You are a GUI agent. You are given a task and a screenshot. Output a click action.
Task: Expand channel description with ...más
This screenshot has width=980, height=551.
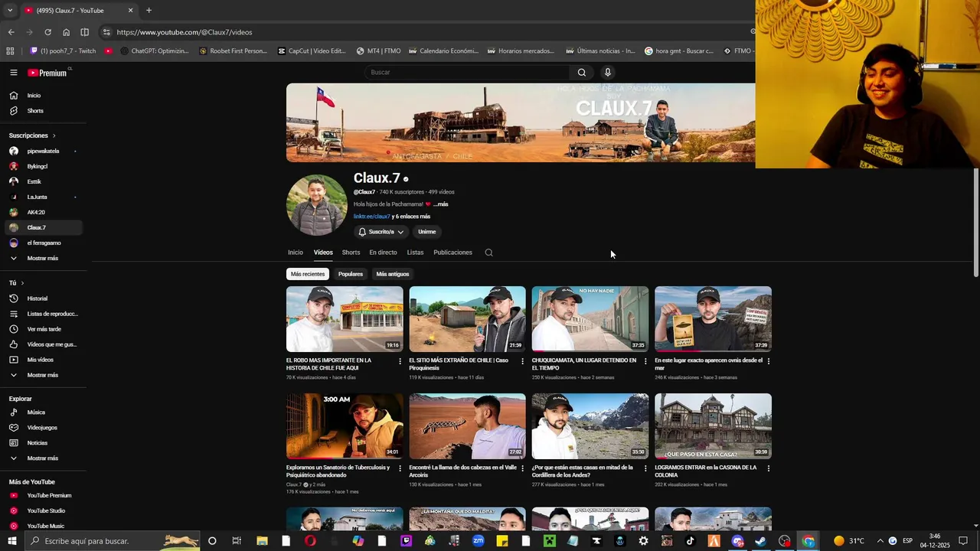click(x=441, y=204)
